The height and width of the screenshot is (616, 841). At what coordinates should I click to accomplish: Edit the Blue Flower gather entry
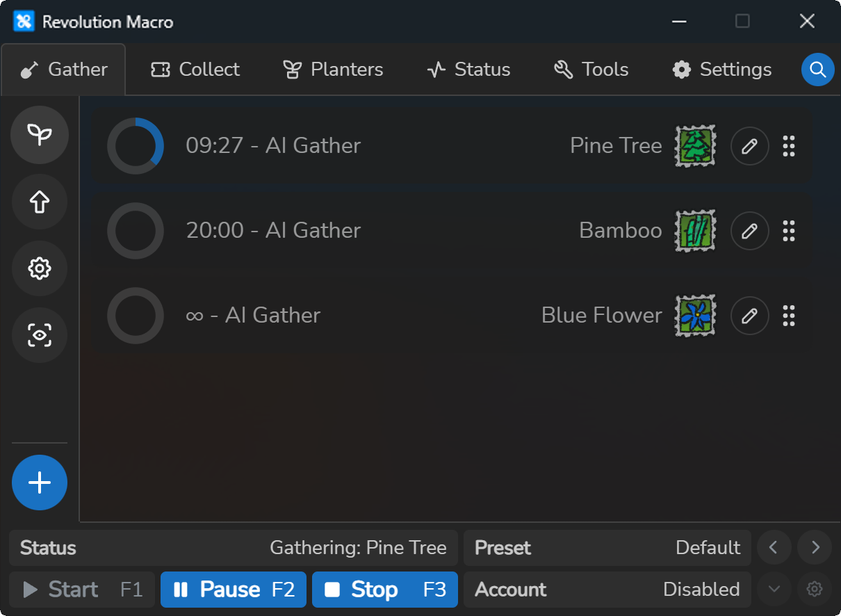(x=750, y=316)
